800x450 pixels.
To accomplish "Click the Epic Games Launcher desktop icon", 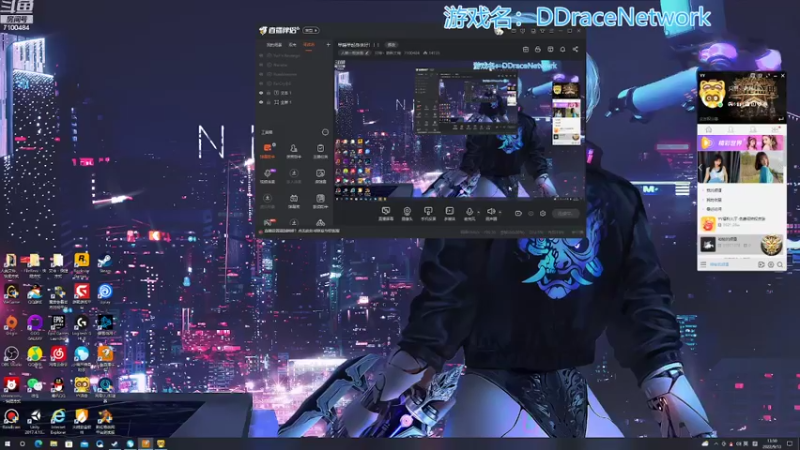I will click(58, 327).
